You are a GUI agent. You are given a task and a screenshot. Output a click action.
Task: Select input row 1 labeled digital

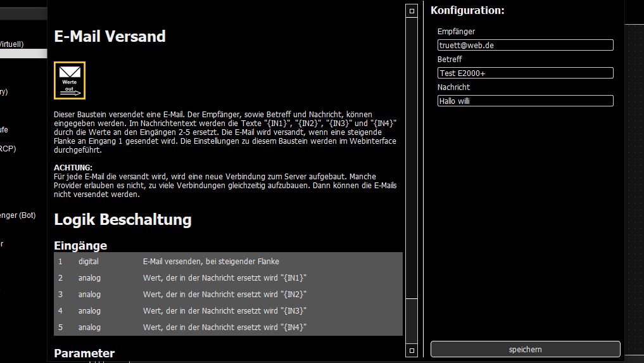point(228,261)
